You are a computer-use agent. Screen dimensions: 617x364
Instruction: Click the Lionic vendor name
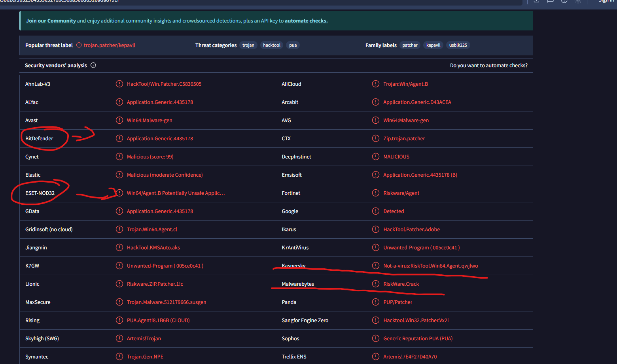pos(32,284)
